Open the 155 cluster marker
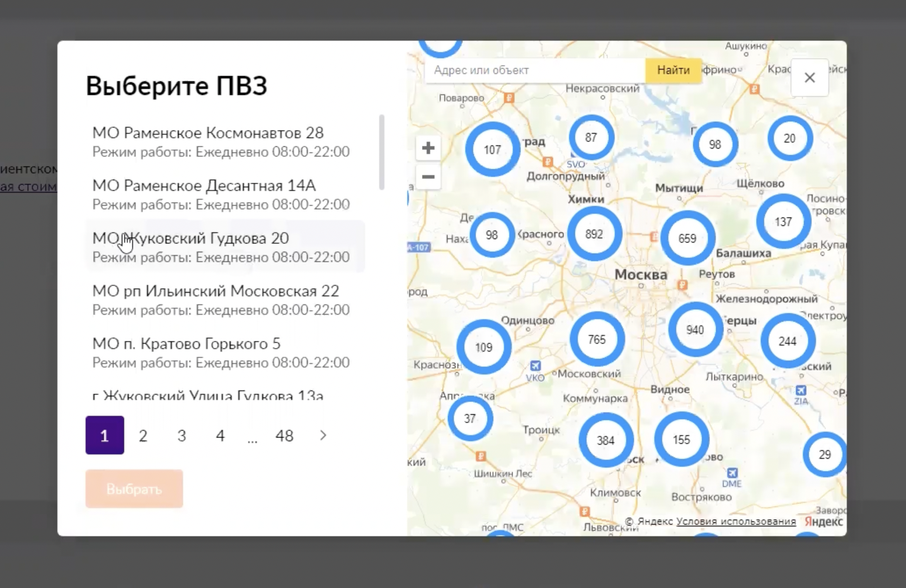 tap(681, 439)
